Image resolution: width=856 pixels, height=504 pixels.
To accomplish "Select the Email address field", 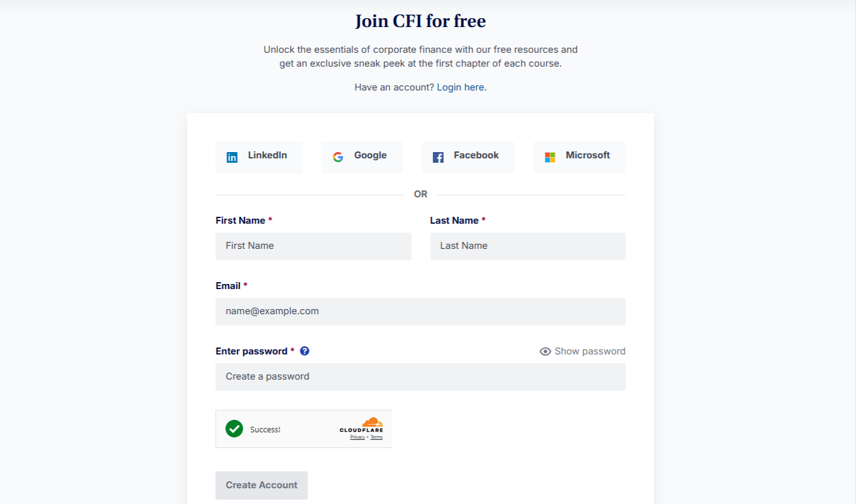I will [420, 311].
